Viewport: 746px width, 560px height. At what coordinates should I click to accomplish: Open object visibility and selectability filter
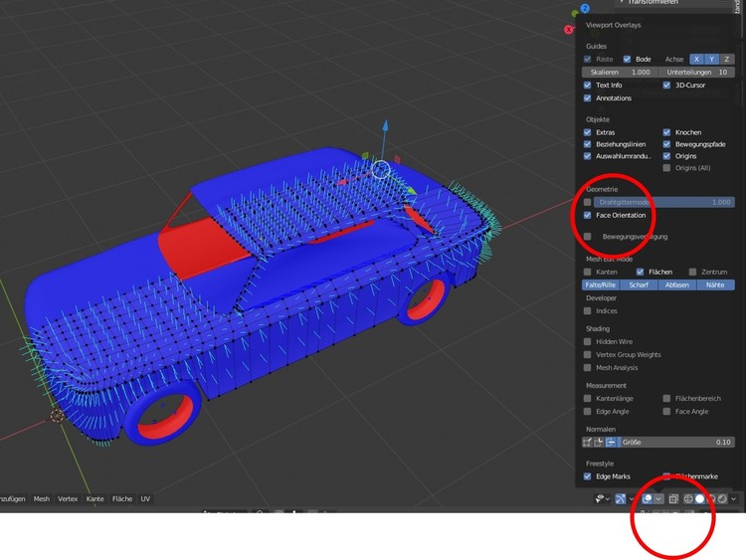(x=600, y=498)
